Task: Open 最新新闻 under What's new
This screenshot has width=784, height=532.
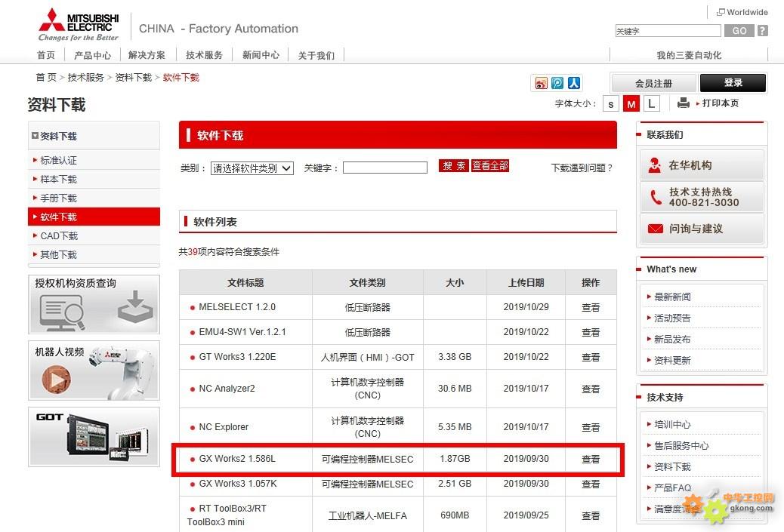Action: pyautogui.click(x=672, y=297)
